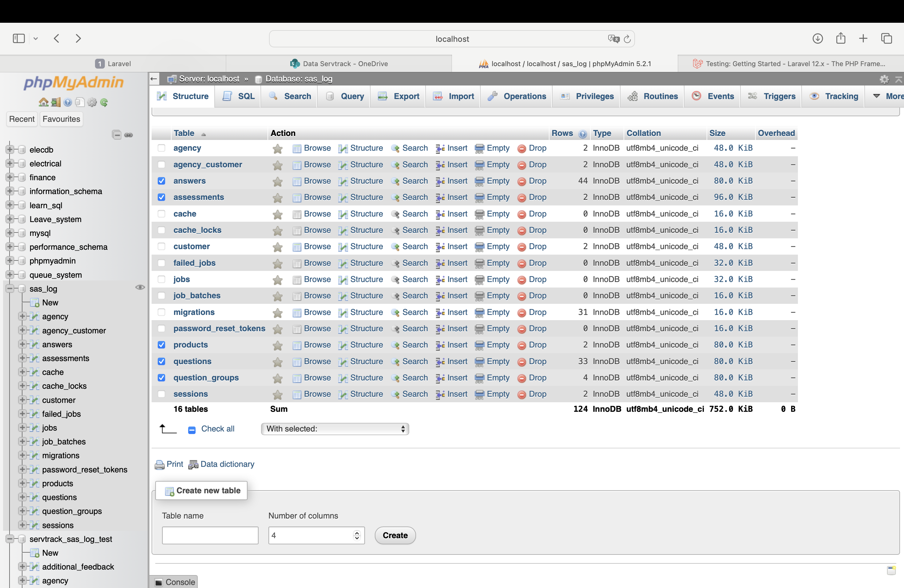This screenshot has height=588, width=904.
Task: Collapse the sas_log database tree node
Action: pyautogui.click(x=10, y=289)
